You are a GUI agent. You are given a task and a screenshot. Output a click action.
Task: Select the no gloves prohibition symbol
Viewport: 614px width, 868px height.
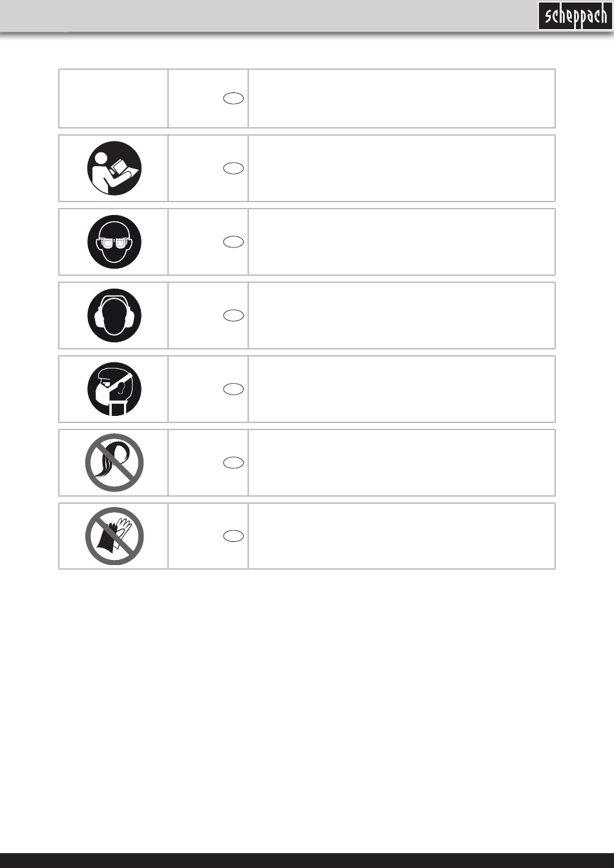(114, 536)
